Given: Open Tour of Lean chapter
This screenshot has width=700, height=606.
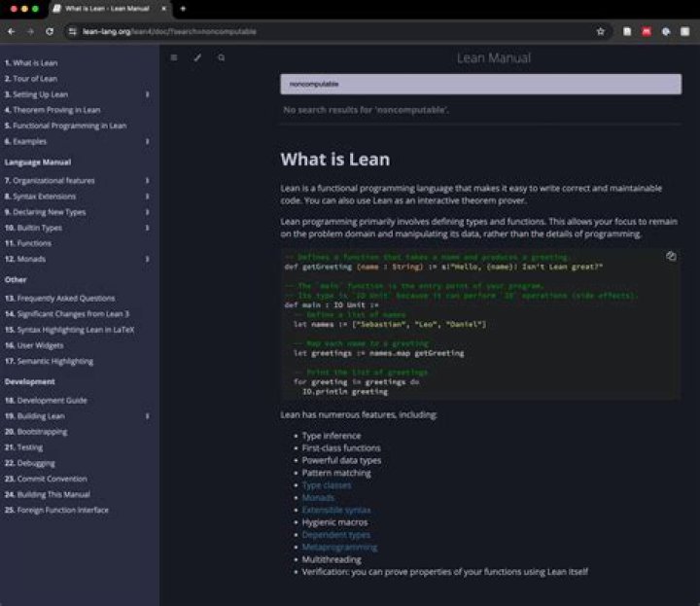Looking at the screenshot, I should click(x=31, y=79).
